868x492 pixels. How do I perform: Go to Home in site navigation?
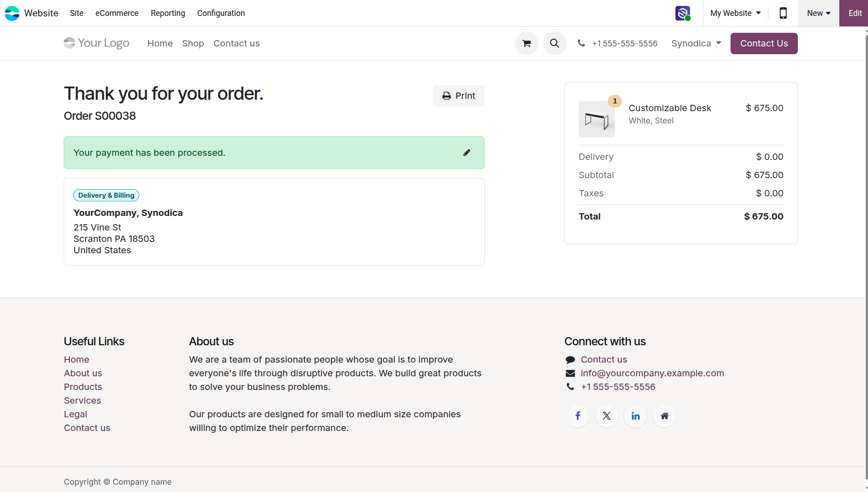tap(160, 43)
